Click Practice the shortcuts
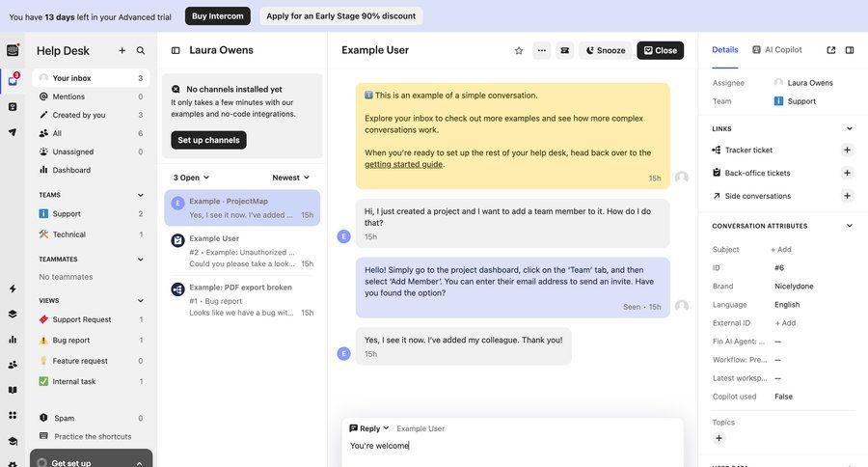This screenshot has height=467, width=868. point(93,436)
